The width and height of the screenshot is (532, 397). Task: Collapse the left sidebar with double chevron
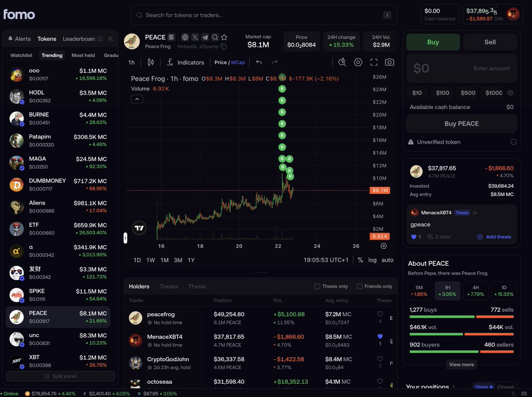(x=110, y=39)
